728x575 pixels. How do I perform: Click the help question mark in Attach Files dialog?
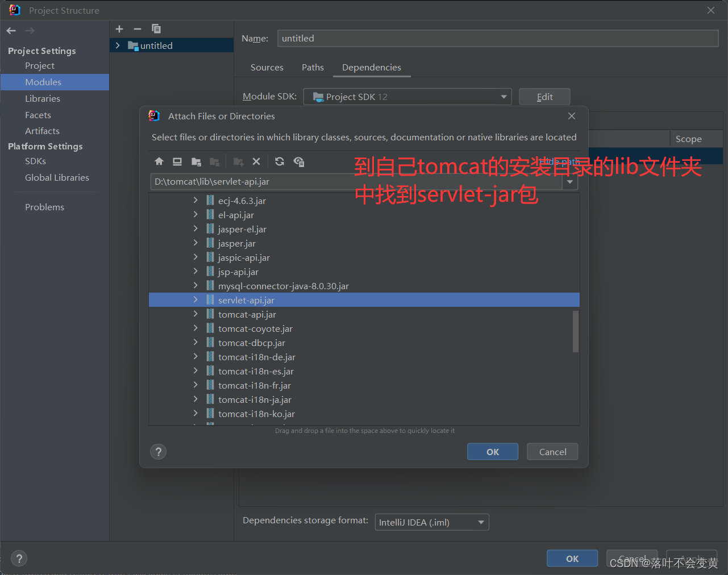[158, 452]
